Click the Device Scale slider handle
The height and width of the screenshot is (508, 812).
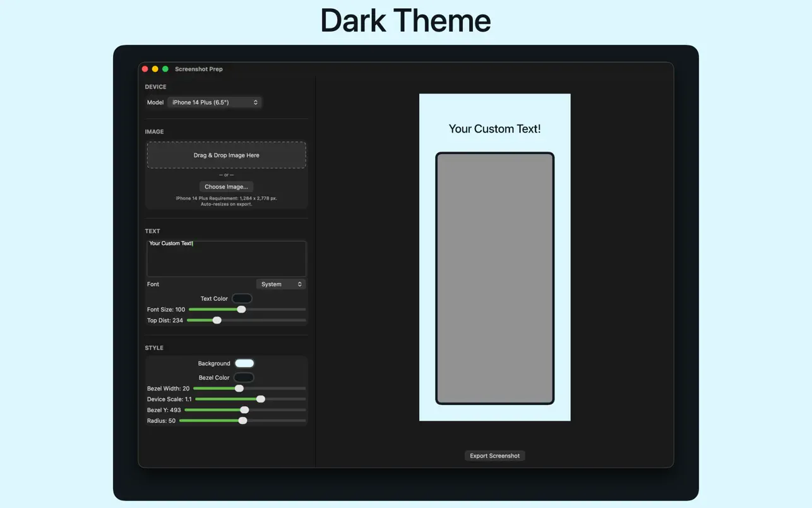click(x=261, y=399)
